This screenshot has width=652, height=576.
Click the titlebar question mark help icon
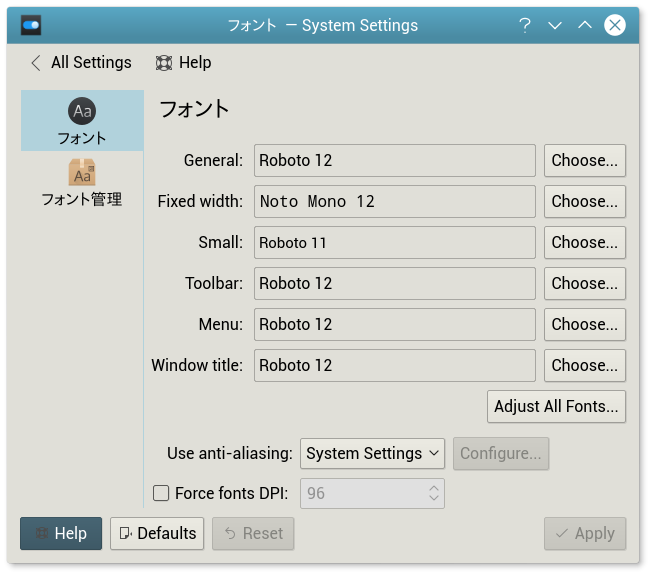(x=525, y=25)
